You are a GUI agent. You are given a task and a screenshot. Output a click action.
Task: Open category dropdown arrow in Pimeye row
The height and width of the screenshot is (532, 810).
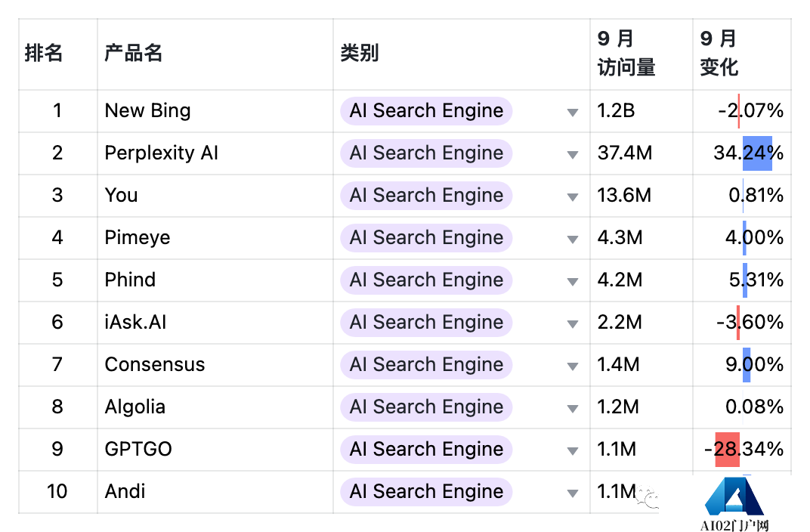pos(572,240)
